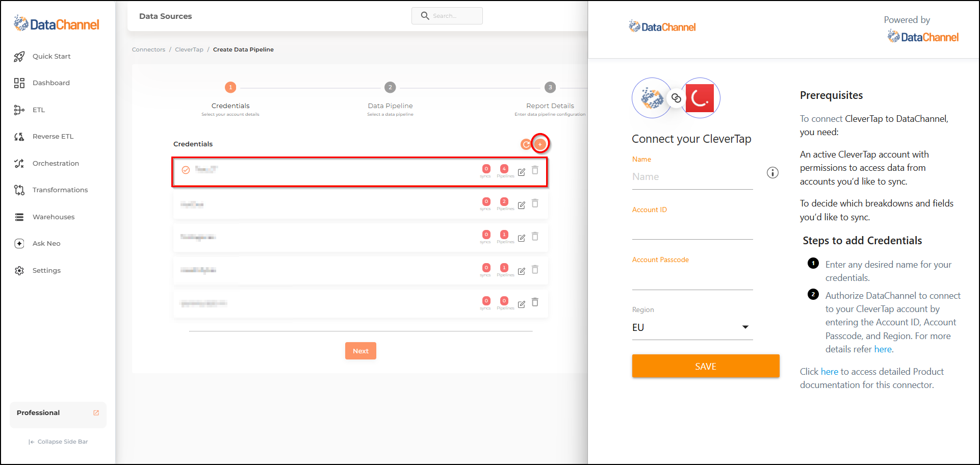Open Professional plan external link icon

(96, 413)
